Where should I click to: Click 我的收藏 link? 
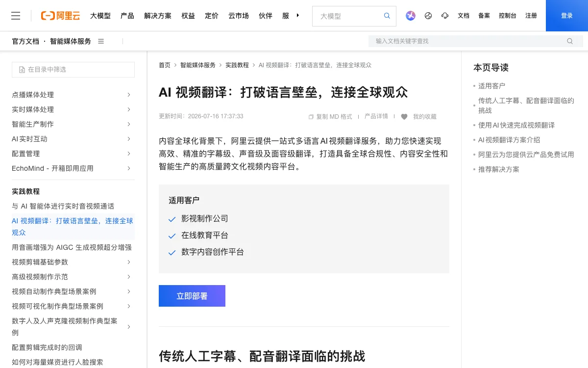click(x=424, y=117)
